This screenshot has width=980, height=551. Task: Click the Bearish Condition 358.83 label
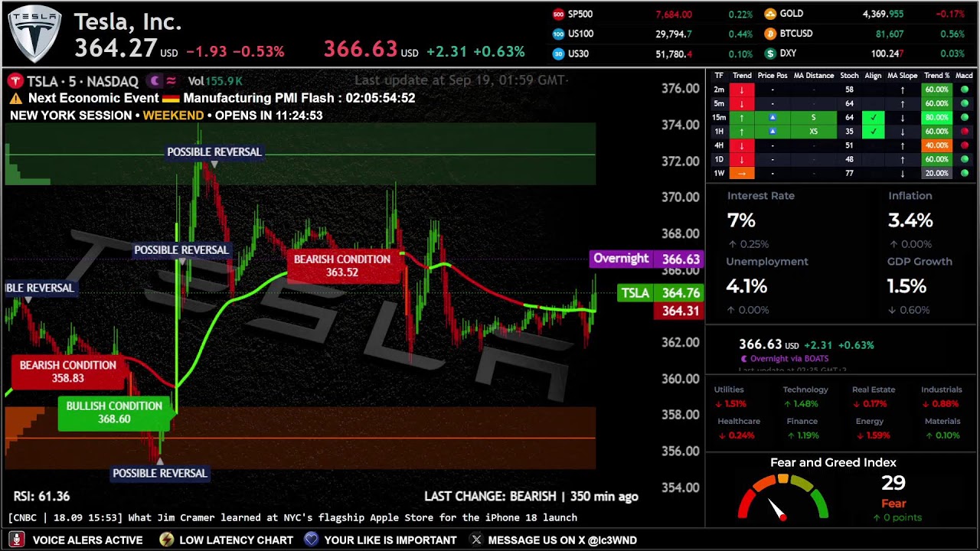tap(68, 371)
